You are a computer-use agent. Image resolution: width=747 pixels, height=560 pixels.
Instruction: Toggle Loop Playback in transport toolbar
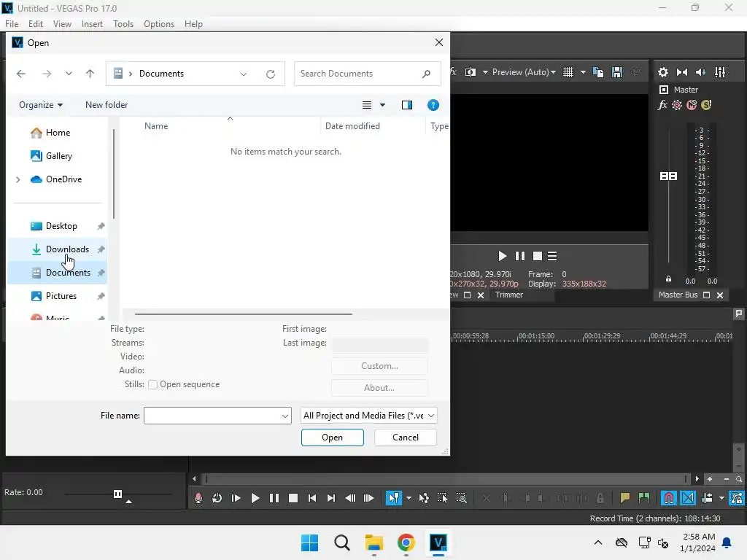pyautogui.click(x=217, y=498)
